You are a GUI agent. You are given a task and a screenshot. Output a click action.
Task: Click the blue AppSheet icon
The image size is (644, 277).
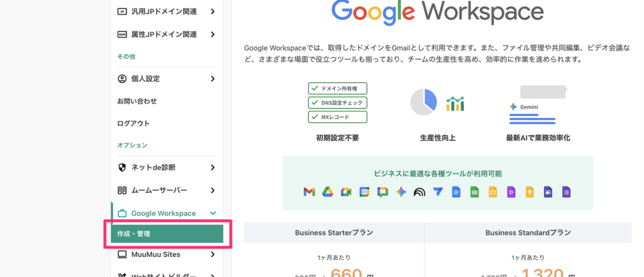438,192
